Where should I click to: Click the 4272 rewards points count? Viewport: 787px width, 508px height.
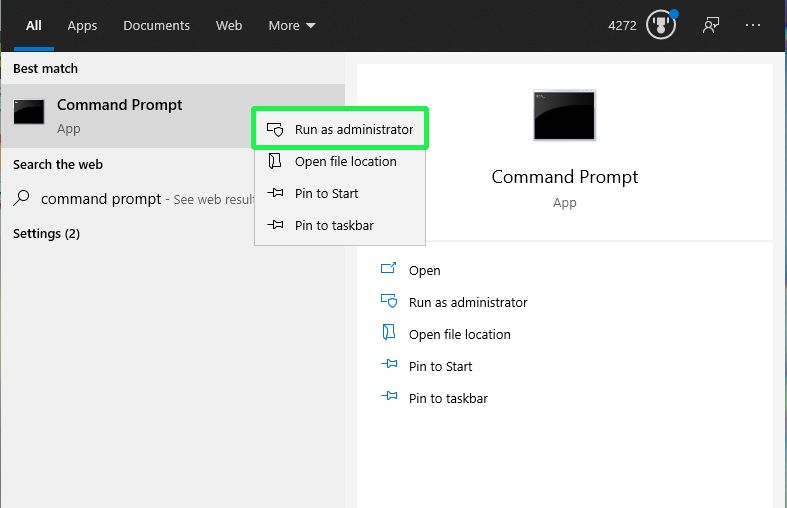click(x=622, y=26)
